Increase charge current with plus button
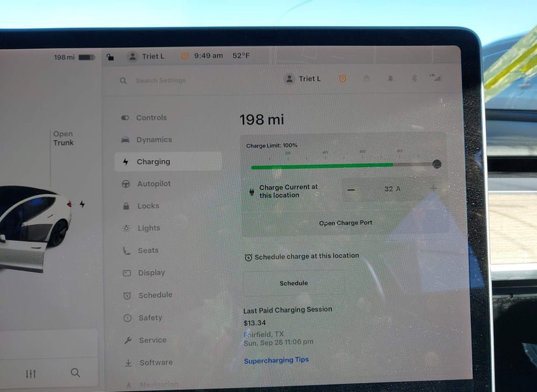Viewport: 537px width, 392px height. point(433,188)
